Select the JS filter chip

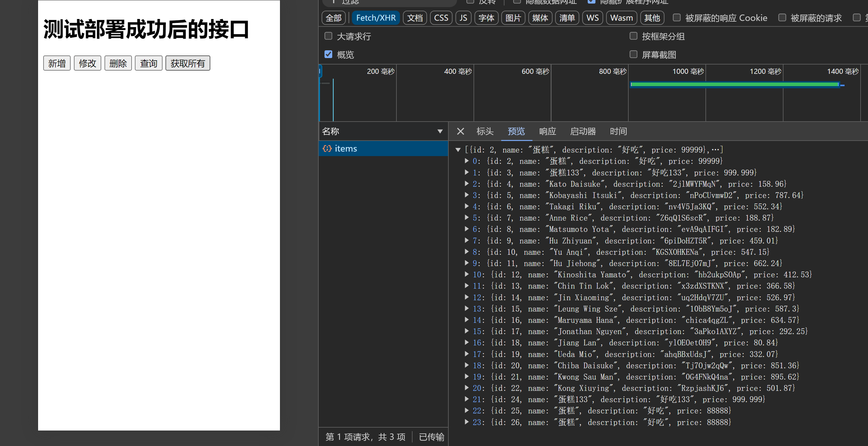(x=463, y=18)
